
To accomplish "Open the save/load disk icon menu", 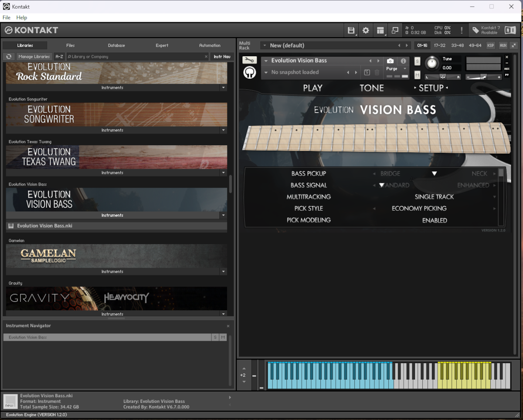I will 351,30.
